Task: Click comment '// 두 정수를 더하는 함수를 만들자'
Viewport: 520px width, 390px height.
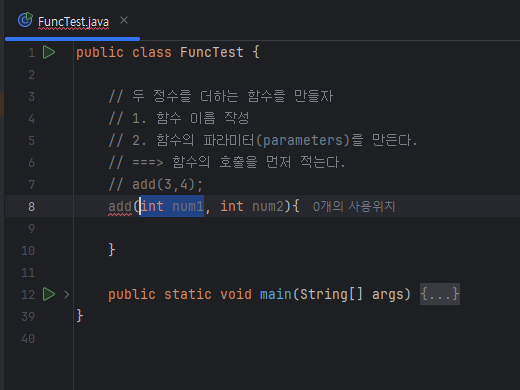Action: coord(221,96)
